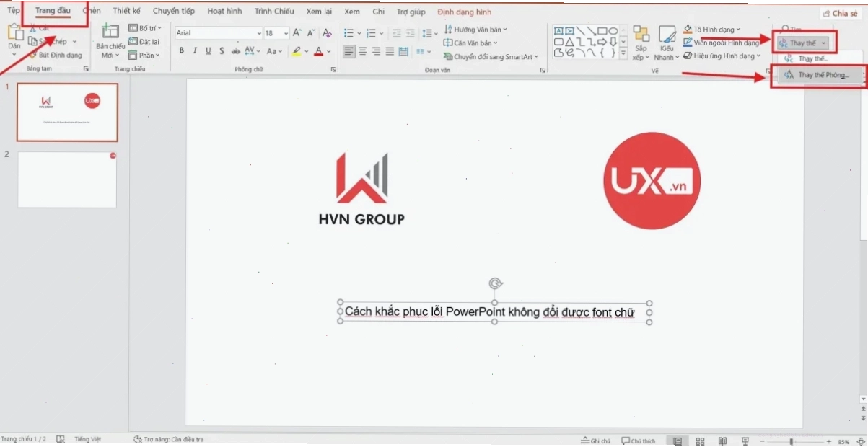This screenshot has width=868, height=447.
Task: Select slide 2 thumbnail
Action: pyautogui.click(x=67, y=180)
